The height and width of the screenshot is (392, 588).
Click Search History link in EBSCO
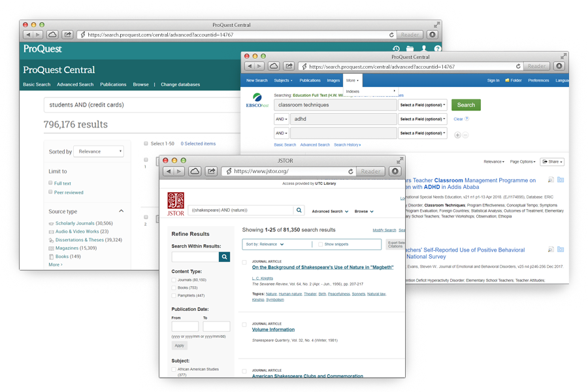[x=348, y=145]
